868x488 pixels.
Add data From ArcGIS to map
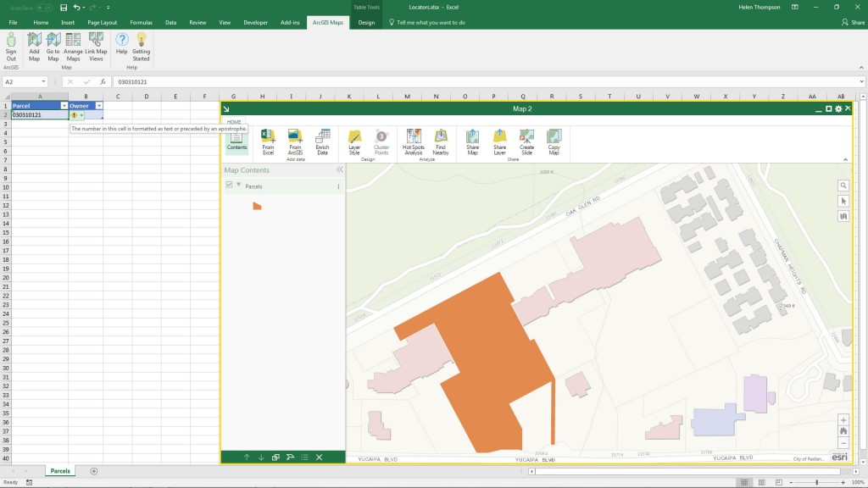tap(295, 141)
